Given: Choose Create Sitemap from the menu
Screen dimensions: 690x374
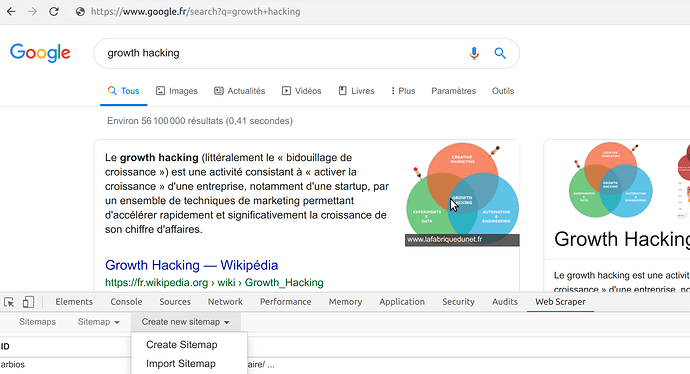Looking at the screenshot, I should coord(182,345).
